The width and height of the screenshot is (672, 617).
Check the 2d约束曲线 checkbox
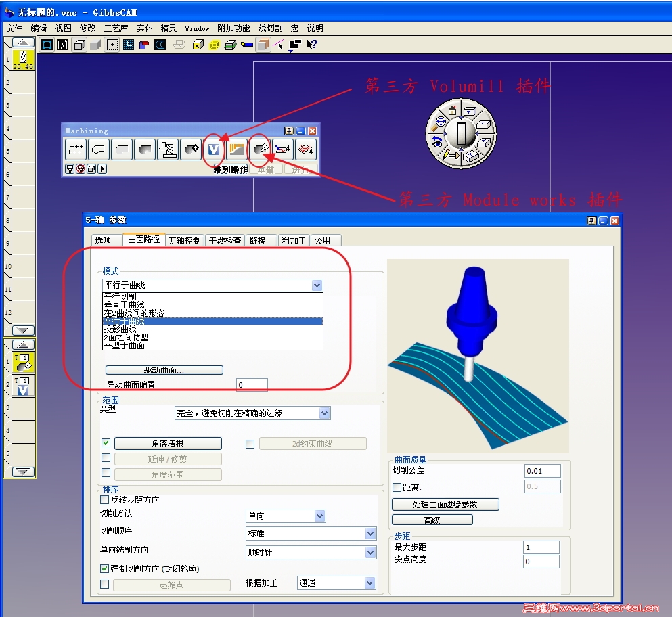pyautogui.click(x=250, y=444)
